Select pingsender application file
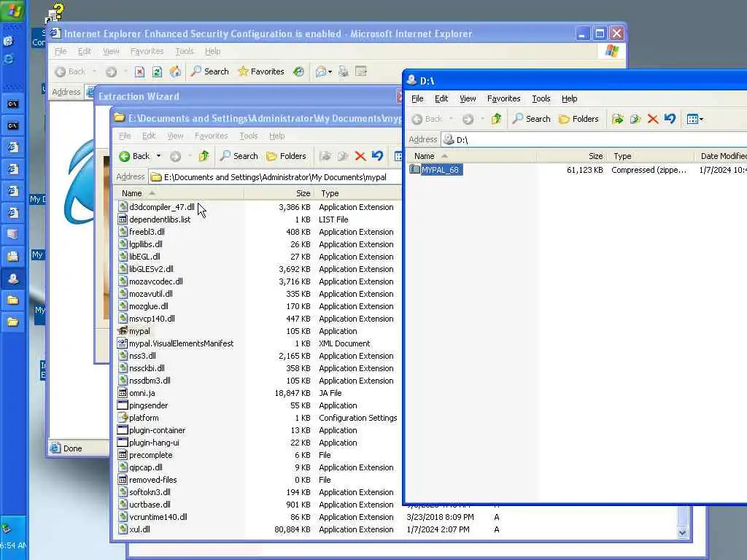Viewport: 747px width, 560px height. click(143, 405)
